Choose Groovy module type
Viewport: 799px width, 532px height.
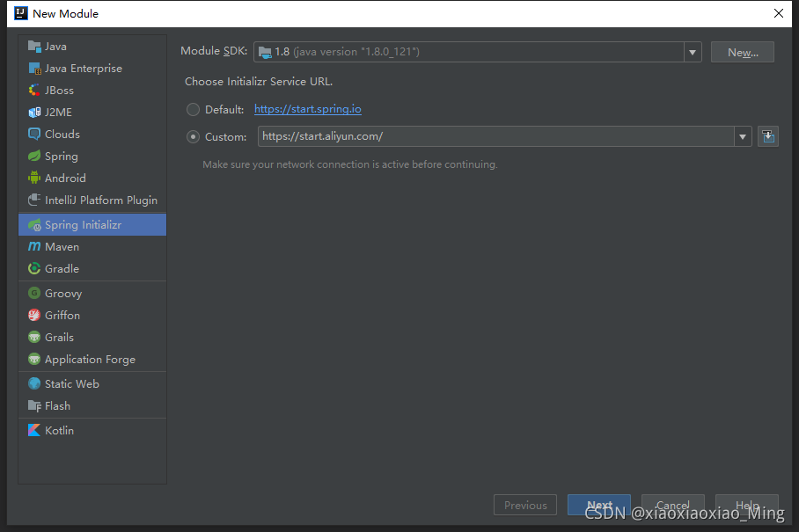pyautogui.click(x=92, y=293)
